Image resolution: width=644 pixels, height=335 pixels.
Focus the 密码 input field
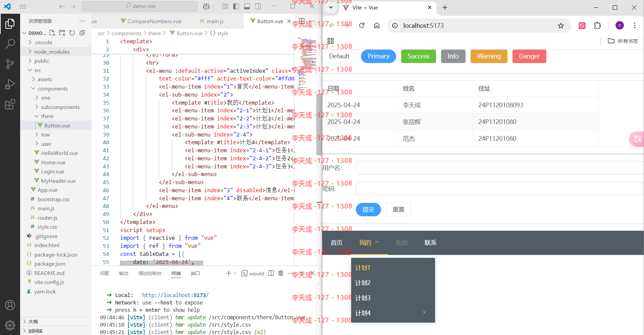[x=499, y=188]
